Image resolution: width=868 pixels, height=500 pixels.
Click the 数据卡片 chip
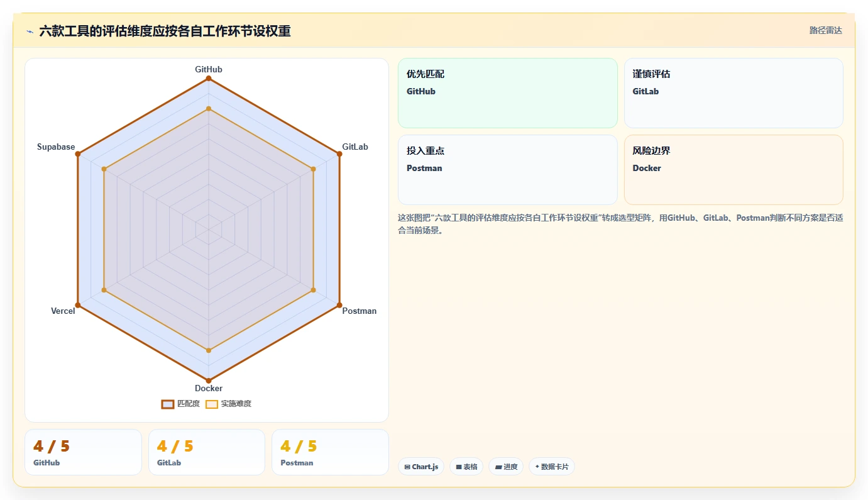tap(552, 467)
